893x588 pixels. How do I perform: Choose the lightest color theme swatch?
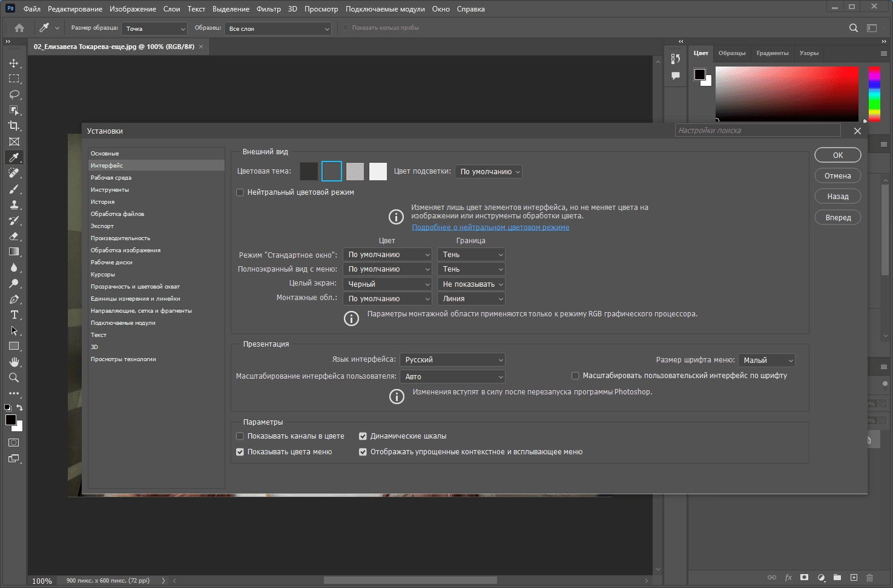[378, 171]
